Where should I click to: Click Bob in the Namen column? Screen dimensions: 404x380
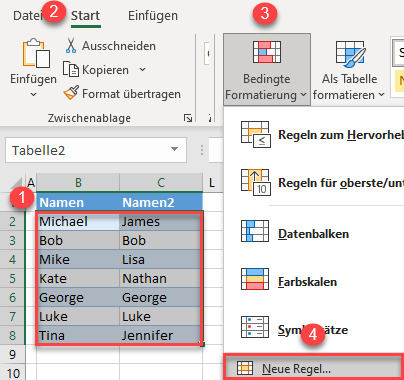point(78,240)
